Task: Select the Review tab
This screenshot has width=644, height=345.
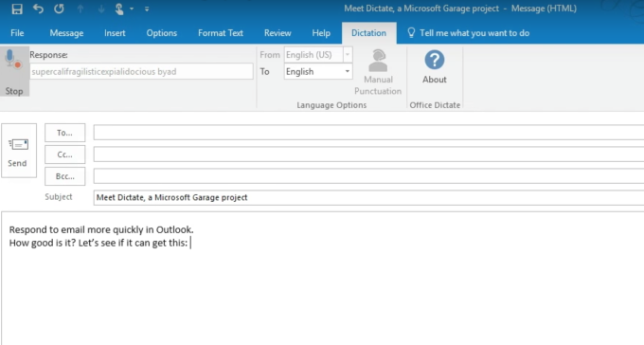Action: pyautogui.click(x=277, y=33)
